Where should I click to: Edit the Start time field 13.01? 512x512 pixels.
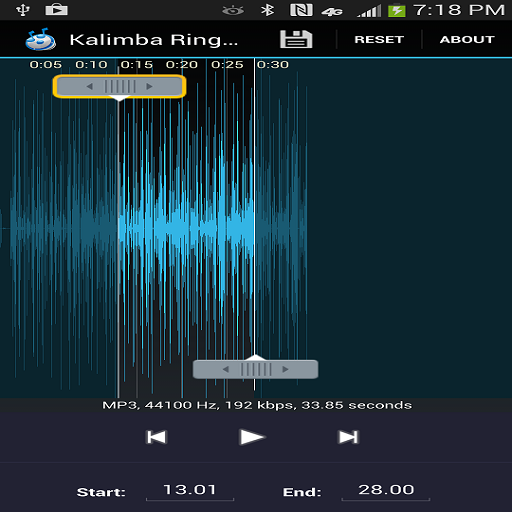190,490
